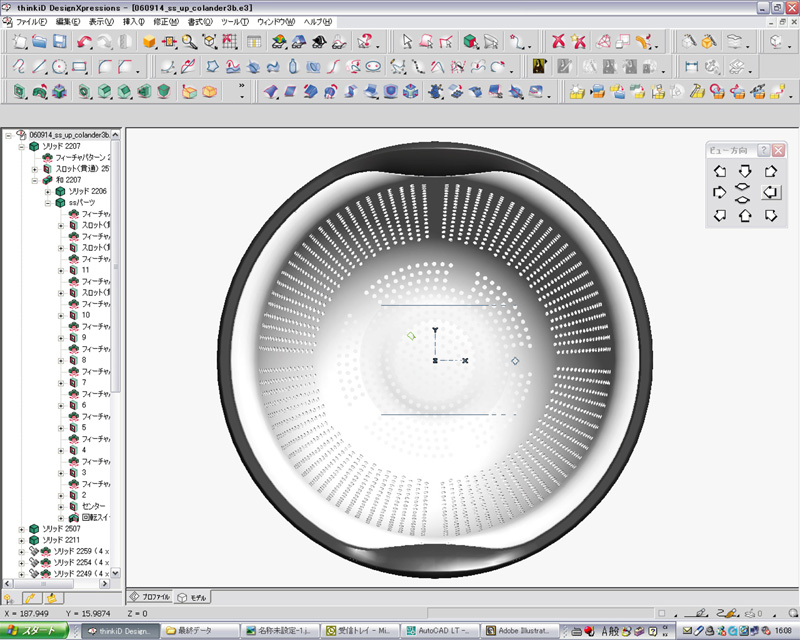The height and width of the screenshot is (640, 800).
Task: Select ssパーツ item in the tree
Action: (80, 202)
